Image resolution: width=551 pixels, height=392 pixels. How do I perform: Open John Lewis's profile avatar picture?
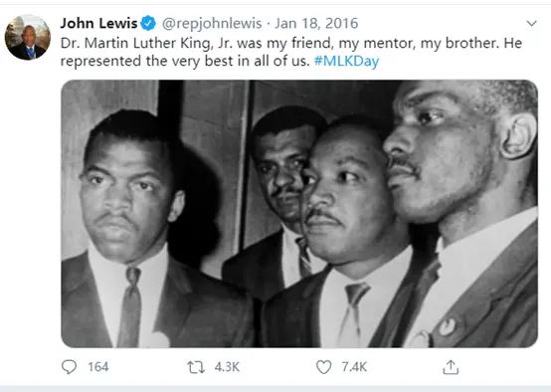pos(28,37)
